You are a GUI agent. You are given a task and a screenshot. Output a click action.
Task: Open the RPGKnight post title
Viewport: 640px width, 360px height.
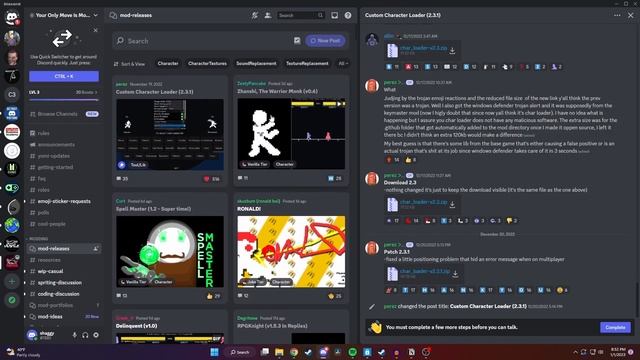(272, 326)
